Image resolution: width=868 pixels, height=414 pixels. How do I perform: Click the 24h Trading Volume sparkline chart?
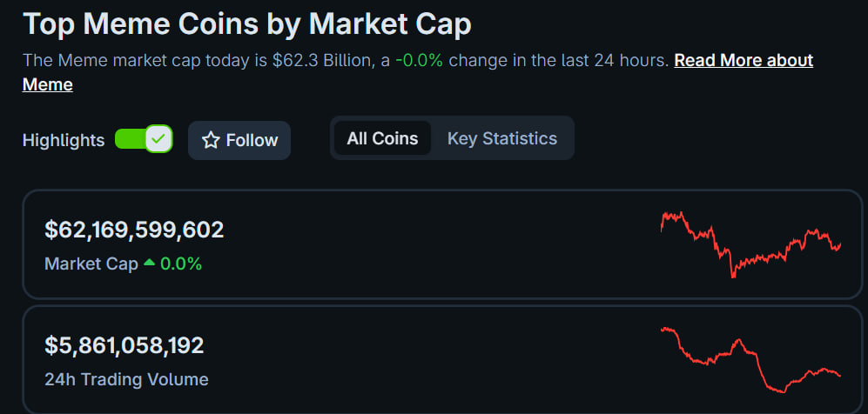click(x=750, y=357)
